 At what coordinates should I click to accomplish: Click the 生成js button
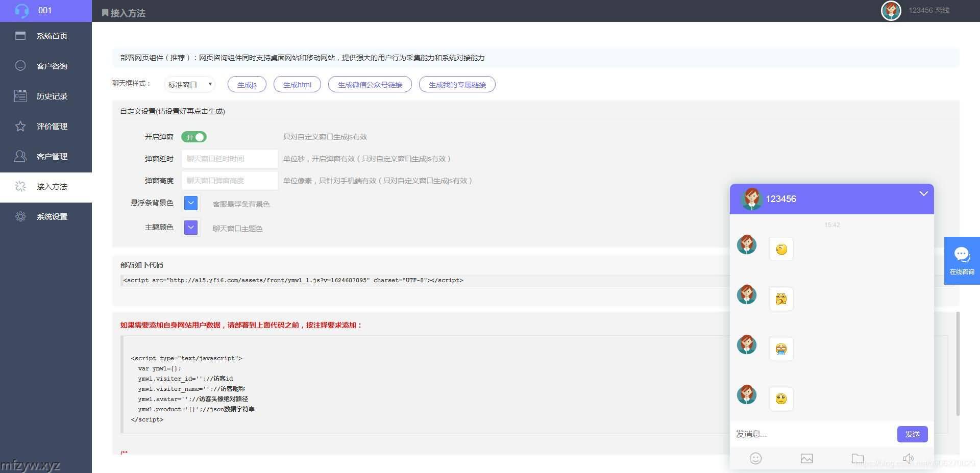(x=247, y=85)
